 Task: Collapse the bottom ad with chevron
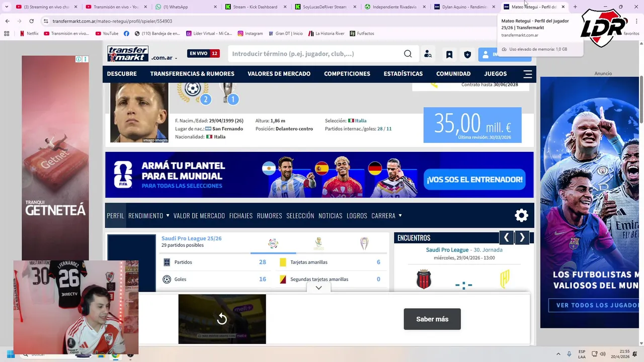point(318,288)
